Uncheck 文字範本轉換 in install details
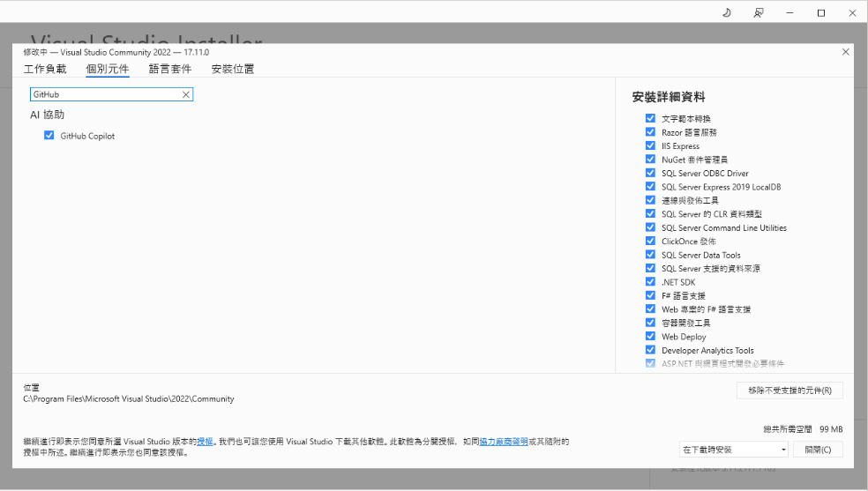 click(650, 118)
